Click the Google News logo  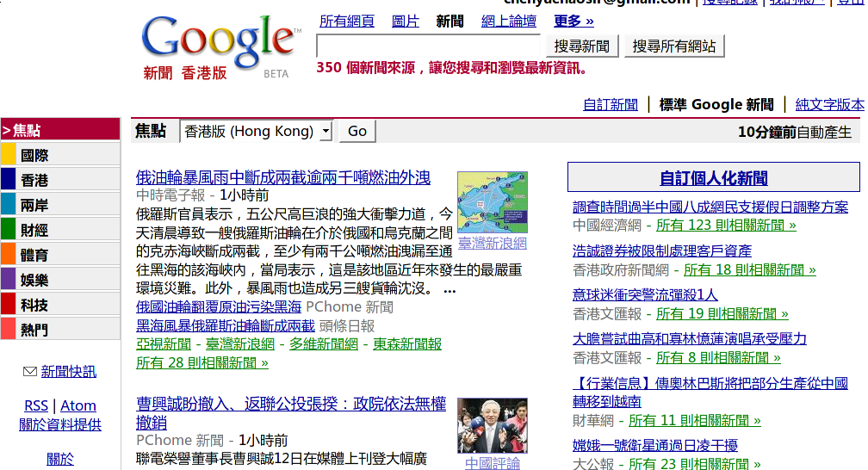220,47
